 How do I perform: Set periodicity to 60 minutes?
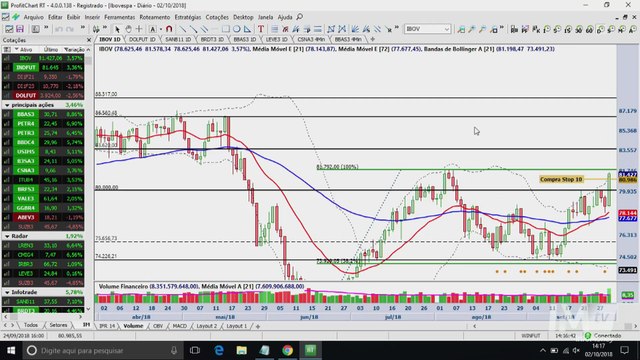pyautogui.click(x=589, y=29)
